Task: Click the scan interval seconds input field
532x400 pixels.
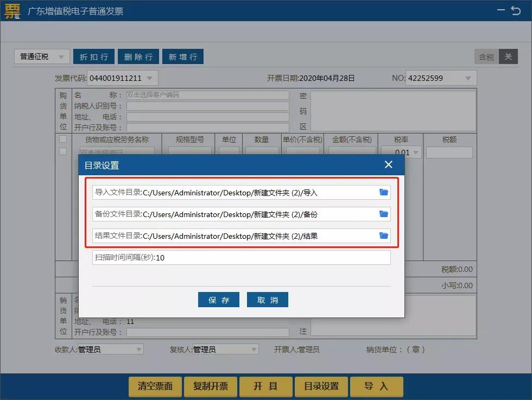Action: [241, 257]
